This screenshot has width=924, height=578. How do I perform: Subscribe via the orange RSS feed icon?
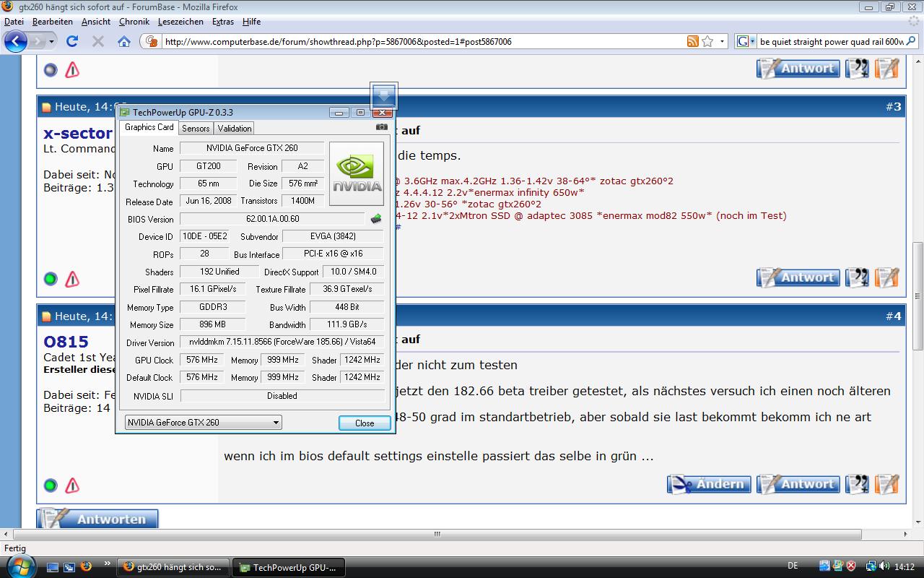693,41
